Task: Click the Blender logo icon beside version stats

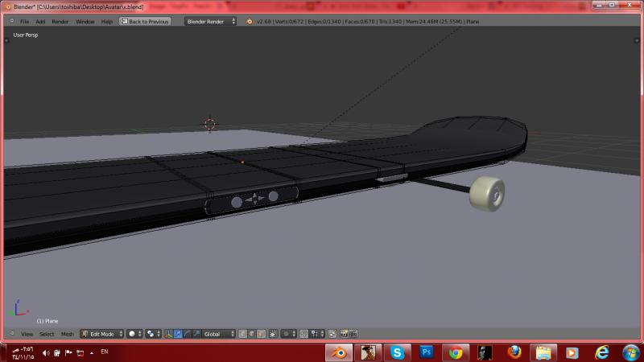Action: tap(250, 22)
